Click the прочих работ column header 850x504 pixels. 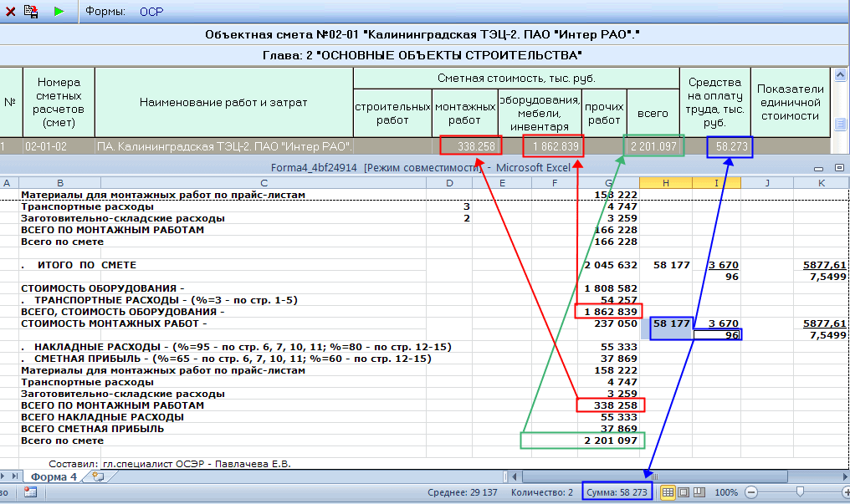click(604, 113)
